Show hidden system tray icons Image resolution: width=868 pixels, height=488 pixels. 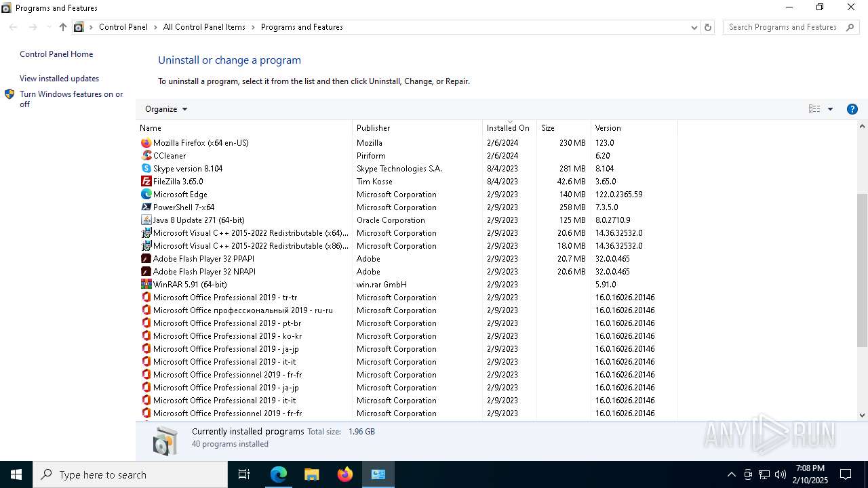731,474
